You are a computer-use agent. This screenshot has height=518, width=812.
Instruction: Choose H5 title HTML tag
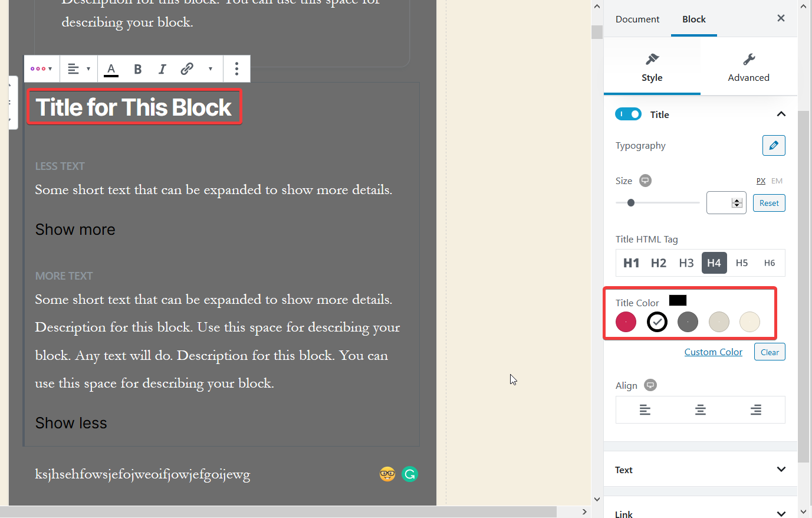[742, 263]
